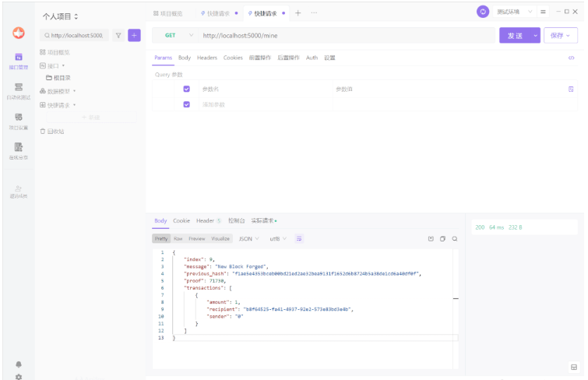Switch to the Headers tab
588x380 pixels.
(x=207, y=58)
